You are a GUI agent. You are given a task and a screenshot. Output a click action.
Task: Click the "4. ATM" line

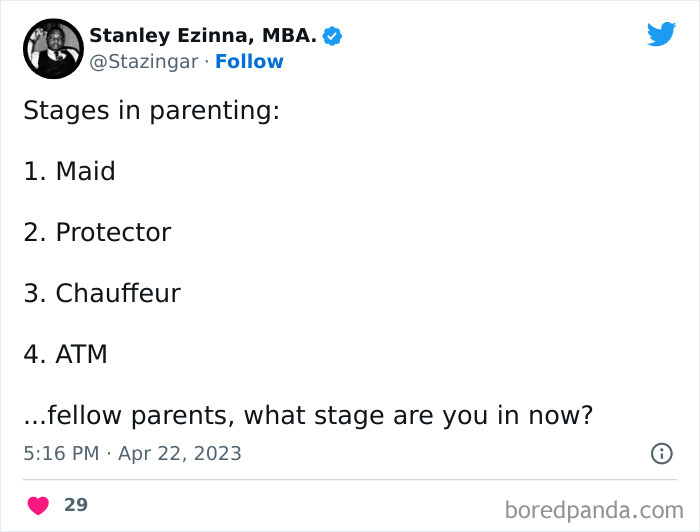(65, 354)
